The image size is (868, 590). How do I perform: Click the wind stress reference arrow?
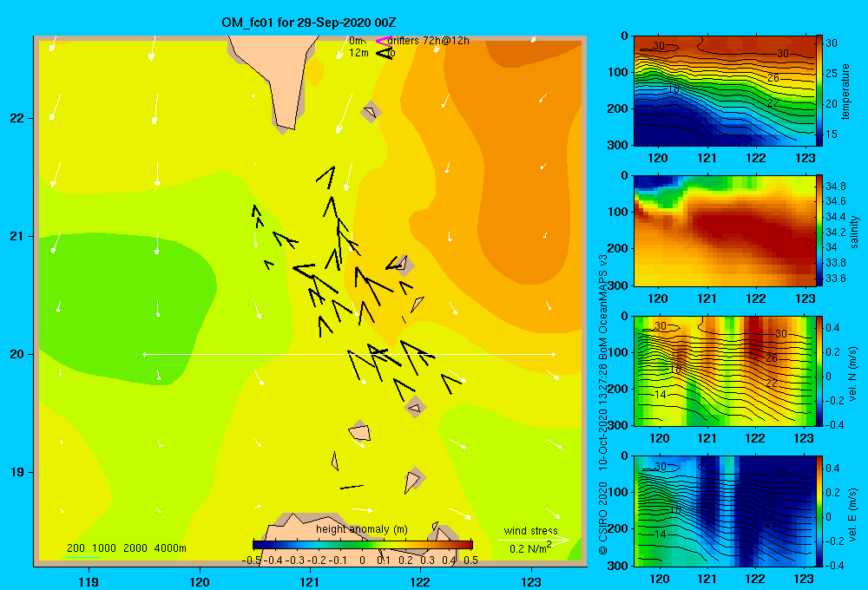[533, 540]
